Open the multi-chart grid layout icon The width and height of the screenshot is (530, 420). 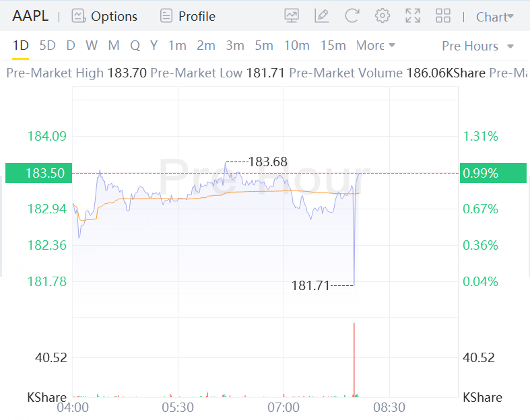pos(443,16)
